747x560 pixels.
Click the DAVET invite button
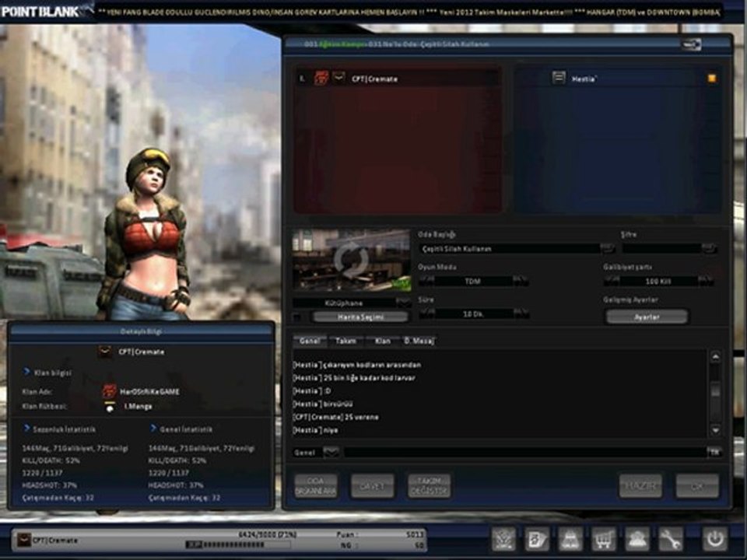(x=372, y=486)
